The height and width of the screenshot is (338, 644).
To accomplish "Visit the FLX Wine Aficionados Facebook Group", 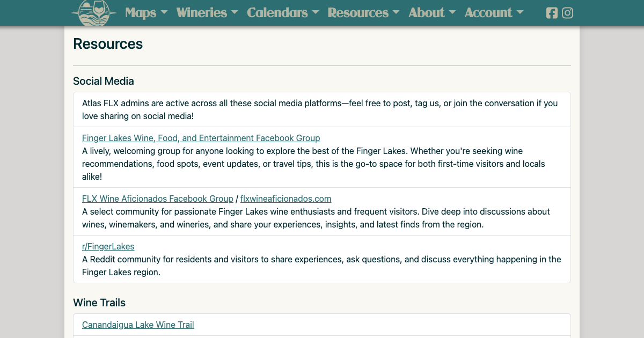I will pyautogui.click(x=157, y=199).
